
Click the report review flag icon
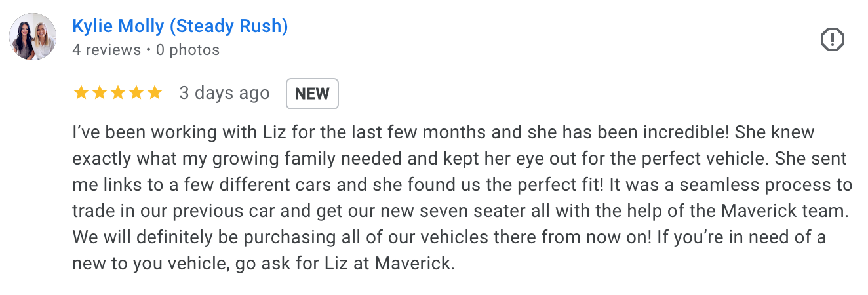[x=832, y=40]
